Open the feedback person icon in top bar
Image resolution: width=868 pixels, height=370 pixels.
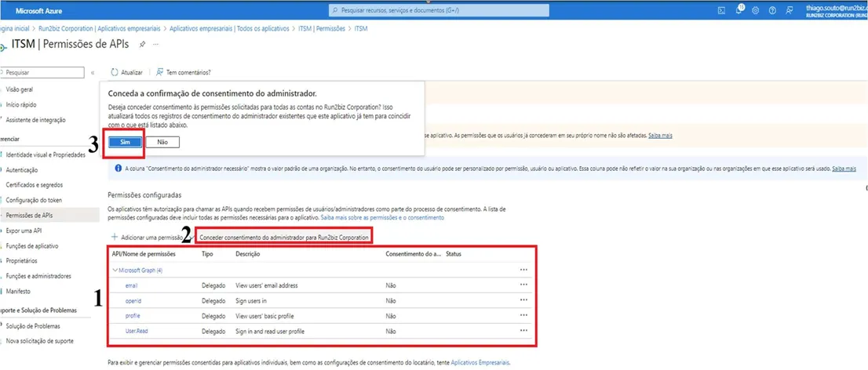click(x=789, y=10)
